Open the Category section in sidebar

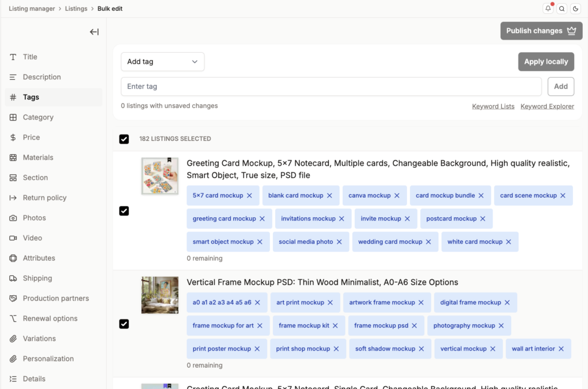tap(53, 117)
